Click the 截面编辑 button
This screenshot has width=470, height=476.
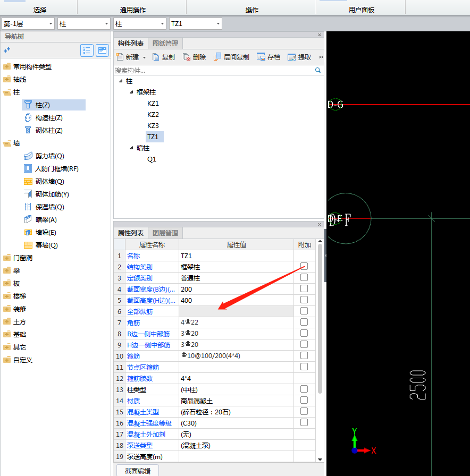point(137,471)
